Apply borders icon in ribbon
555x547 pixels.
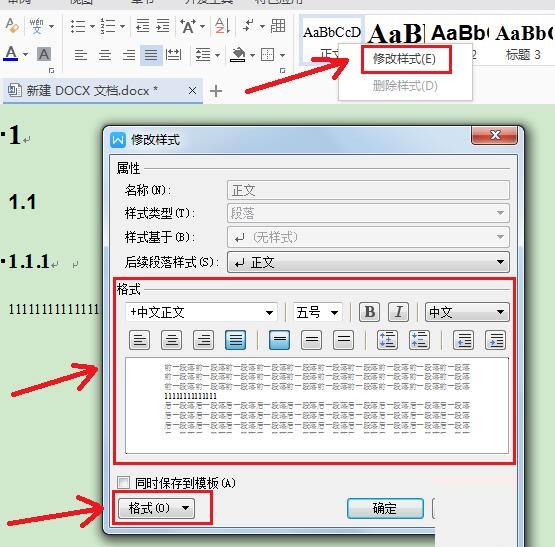268,55
